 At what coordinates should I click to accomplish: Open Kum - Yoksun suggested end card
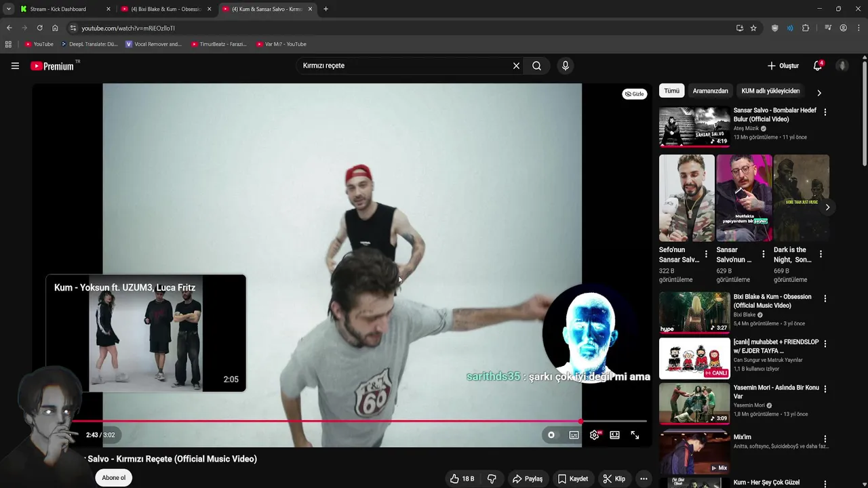(146, 333)
